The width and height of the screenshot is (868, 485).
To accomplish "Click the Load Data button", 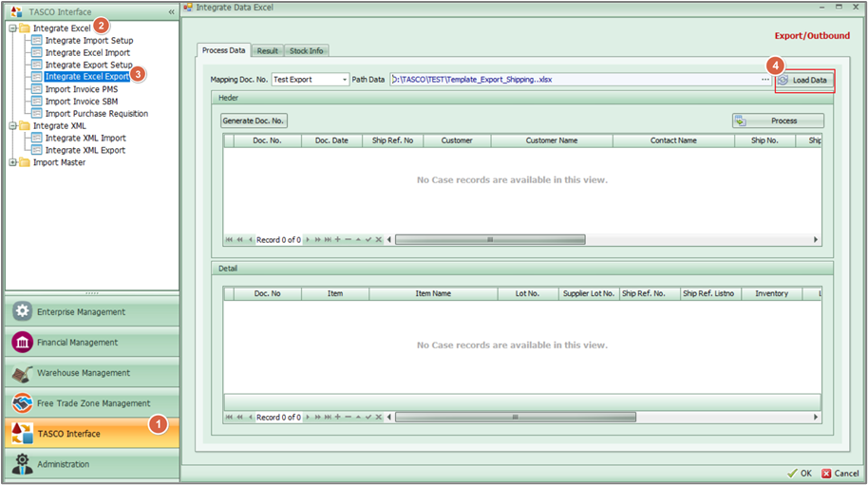I will click(x=803, y=81).
